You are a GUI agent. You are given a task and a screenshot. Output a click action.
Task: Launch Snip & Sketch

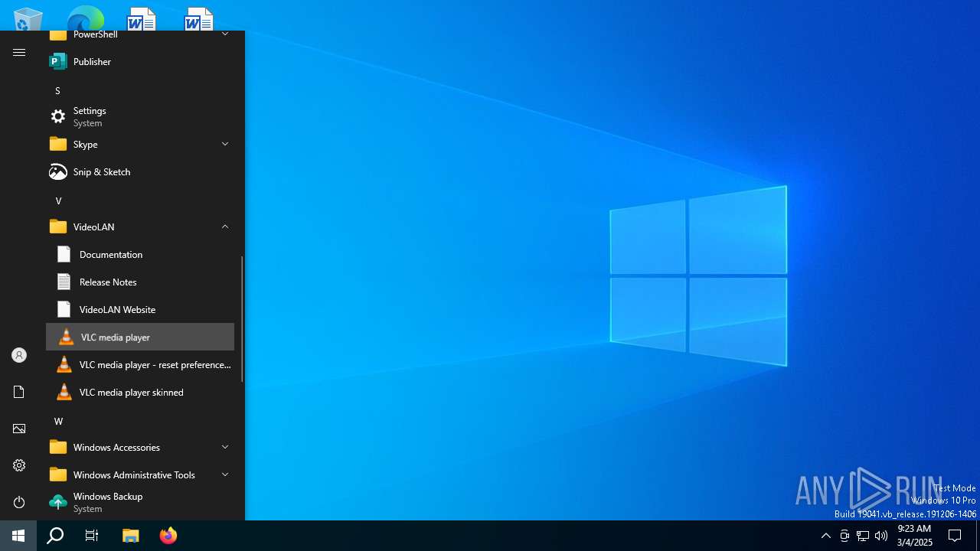(140, 171)
